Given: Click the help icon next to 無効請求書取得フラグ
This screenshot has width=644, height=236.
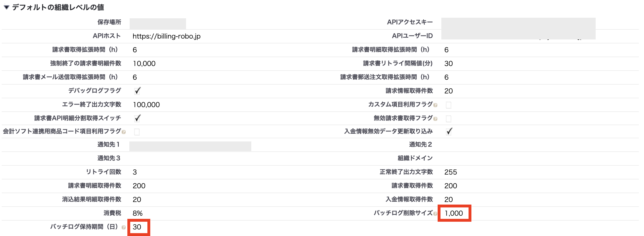Looking at the screenshot, I should point(436,118).
